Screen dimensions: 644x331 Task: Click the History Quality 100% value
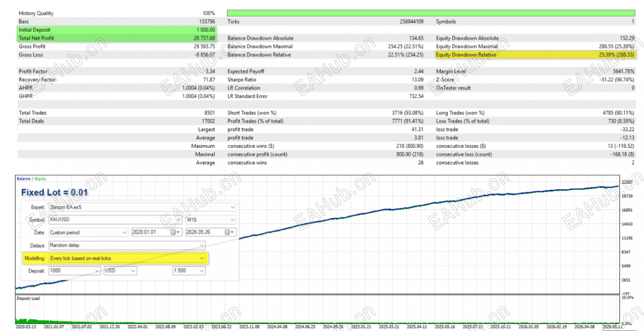209,13
